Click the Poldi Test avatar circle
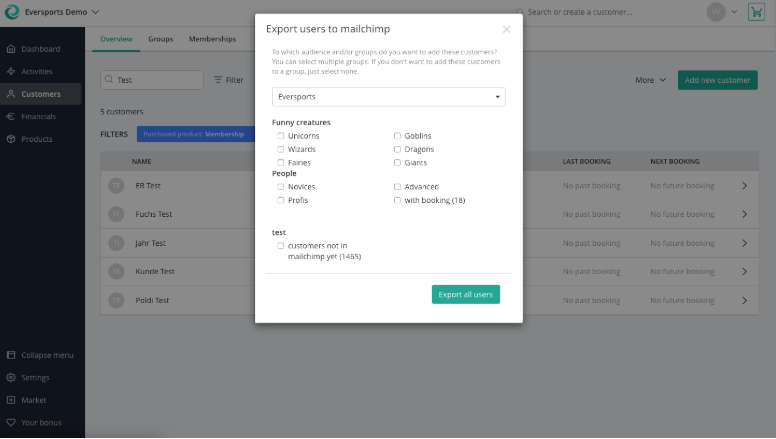This screenshot has width=776, height=439. [x=116, y=300]
